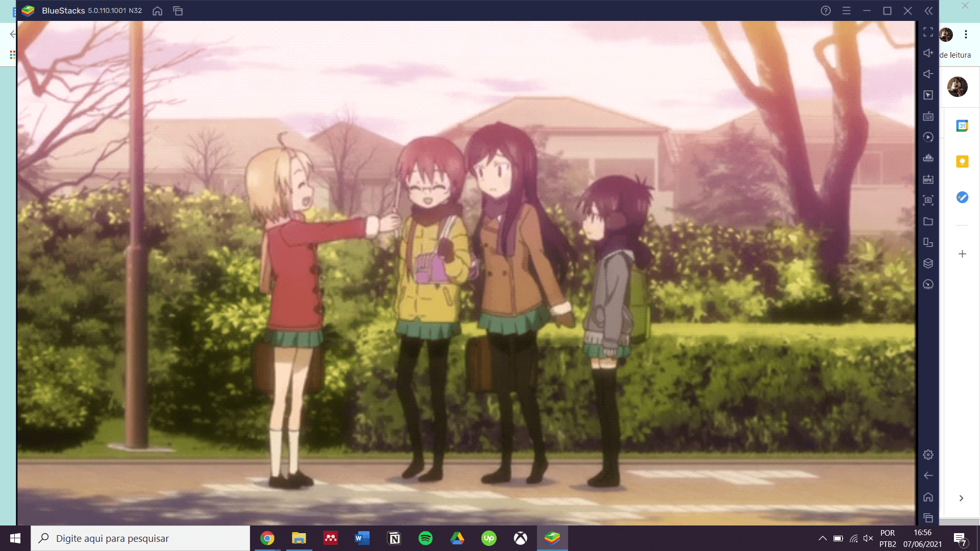980x551 pixels.
Task: Open BlueStacks keyboard controls icon
Action: (x=928, y=116)
